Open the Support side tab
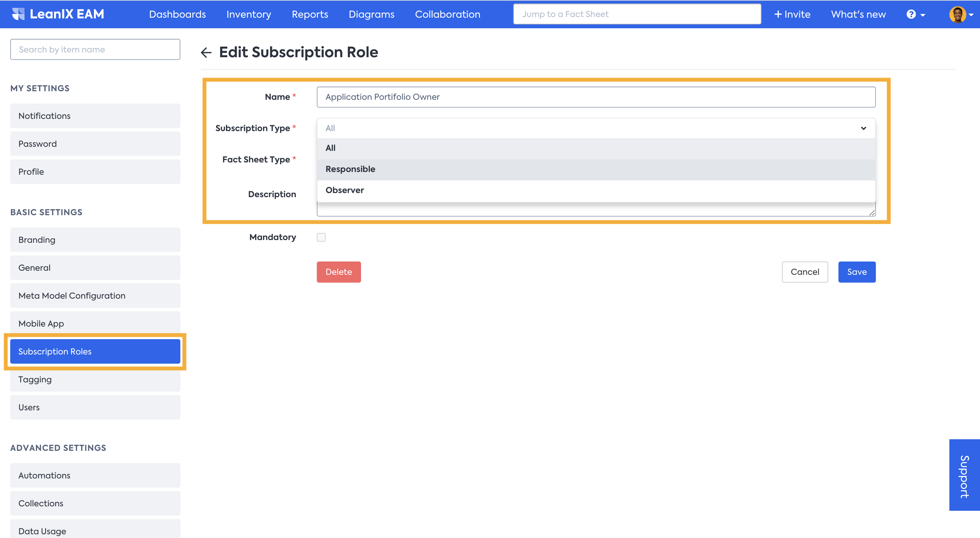This screenshot has width=980, height=538. [x=964, y=475]
